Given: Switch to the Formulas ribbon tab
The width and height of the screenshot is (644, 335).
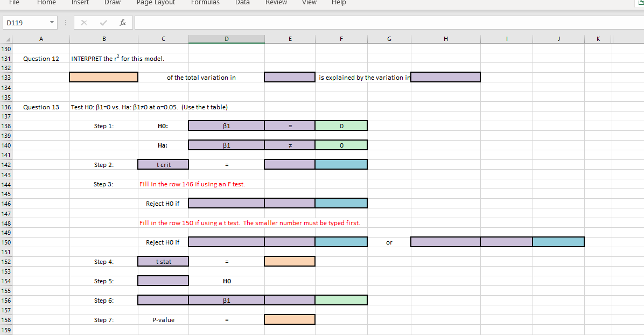Looking at the screenshot, I should click(205, 3).
